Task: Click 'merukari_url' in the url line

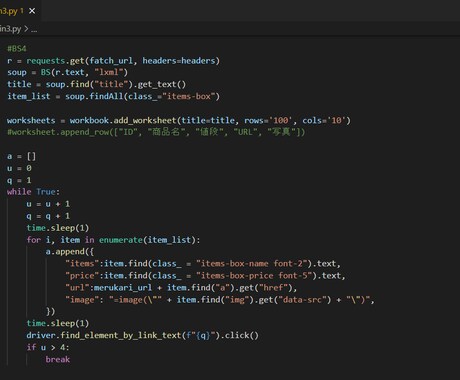Action: (x=123, y=288)
